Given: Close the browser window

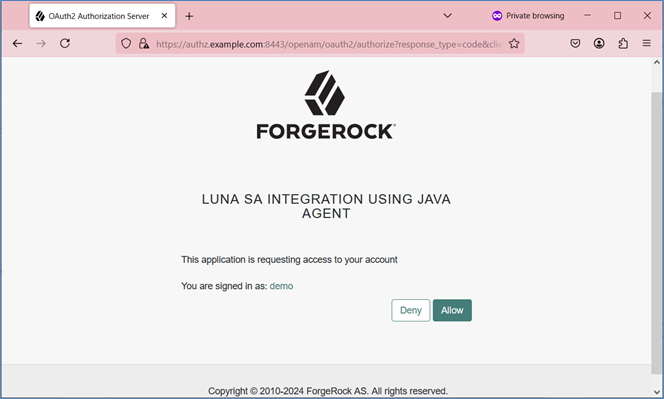Looking at the screenshot, I should click(x=647, y=16).
